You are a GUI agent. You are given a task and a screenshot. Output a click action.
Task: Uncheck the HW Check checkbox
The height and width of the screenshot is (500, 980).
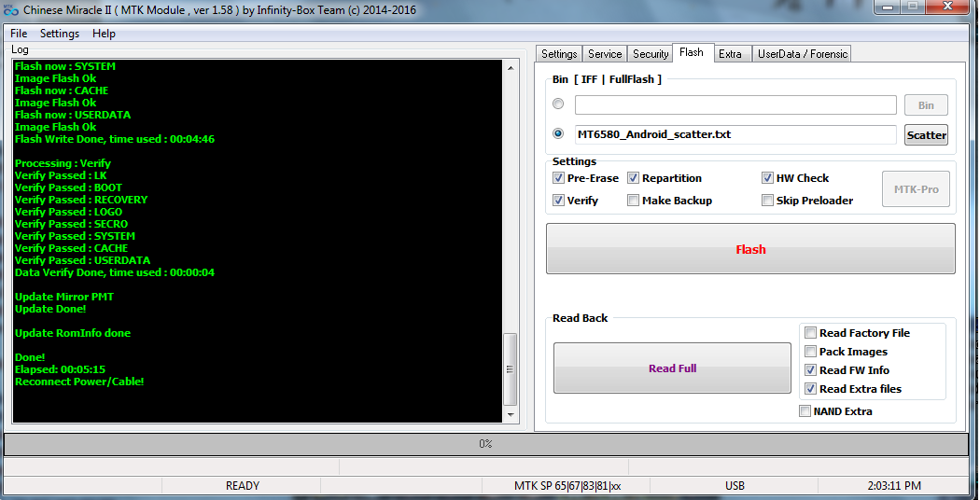(767, 178)
